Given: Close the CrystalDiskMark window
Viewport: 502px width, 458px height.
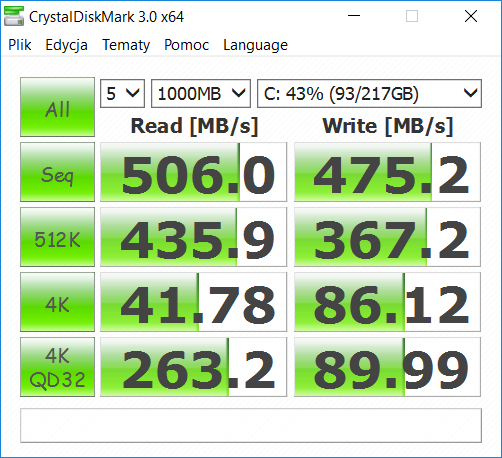Looking at the screenshot, I should point(471,16).
